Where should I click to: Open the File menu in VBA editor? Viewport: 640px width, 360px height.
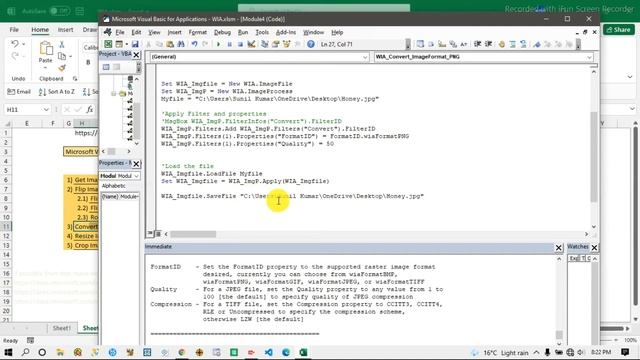[x=120, y=32]
